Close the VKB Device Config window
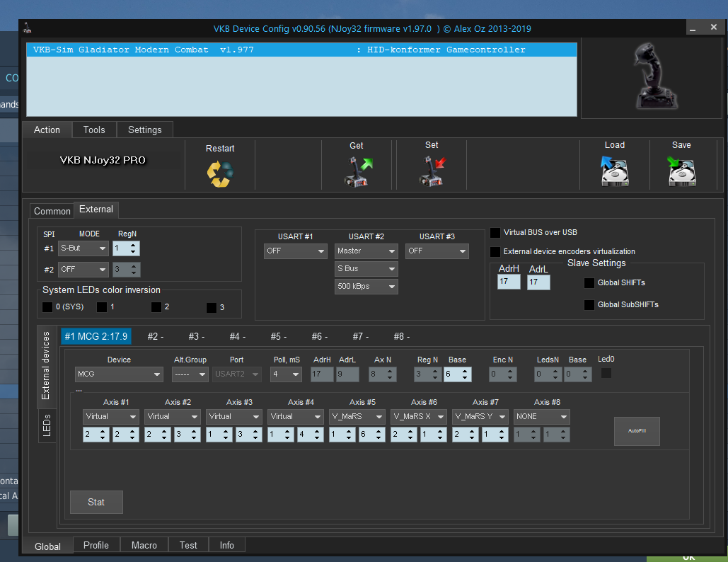 pyautogui.click(x=714, y=28)
